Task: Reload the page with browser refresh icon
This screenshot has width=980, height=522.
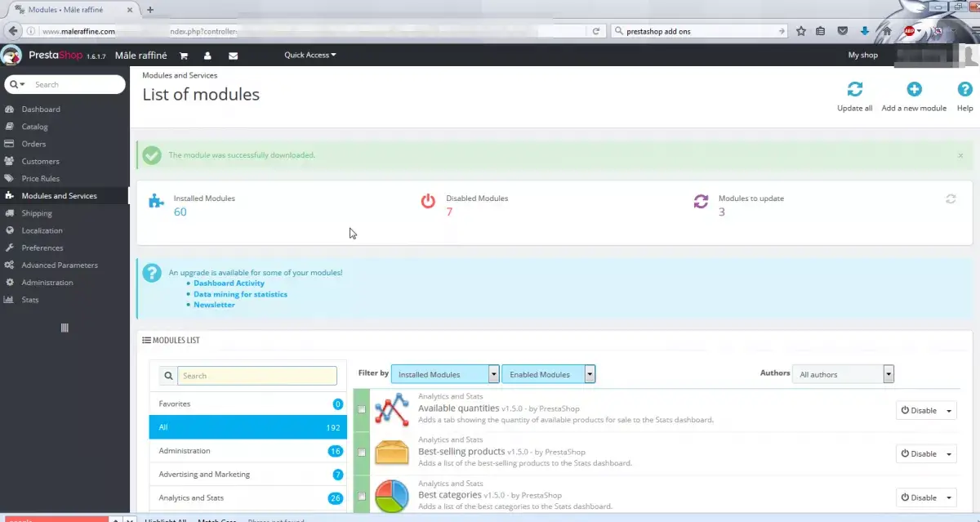Action: (x=597, y=31)
